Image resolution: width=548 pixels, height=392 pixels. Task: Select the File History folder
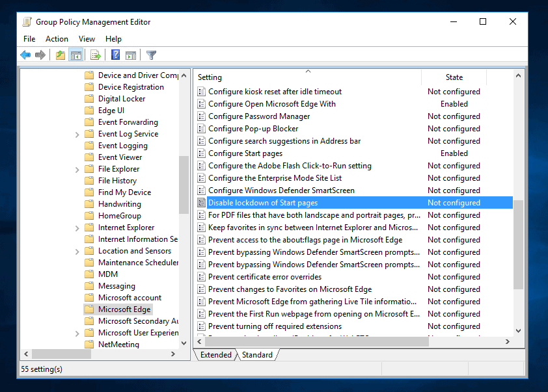(117, 181)
